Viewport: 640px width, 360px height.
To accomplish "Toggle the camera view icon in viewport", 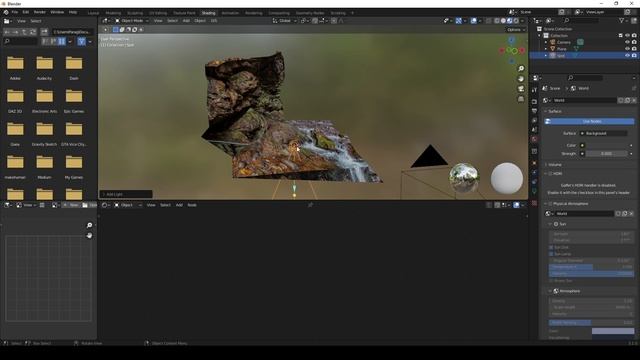I will (x=521, y=89).
